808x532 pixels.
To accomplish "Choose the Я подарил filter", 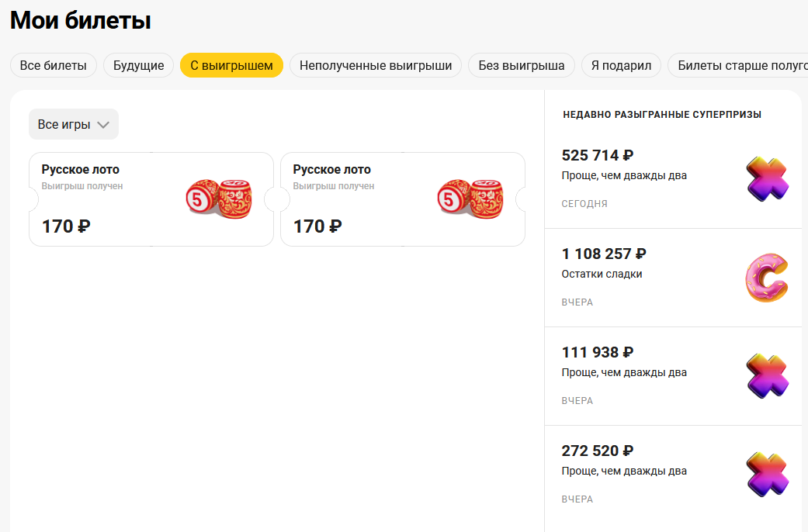I will click(x=621, y=65).
